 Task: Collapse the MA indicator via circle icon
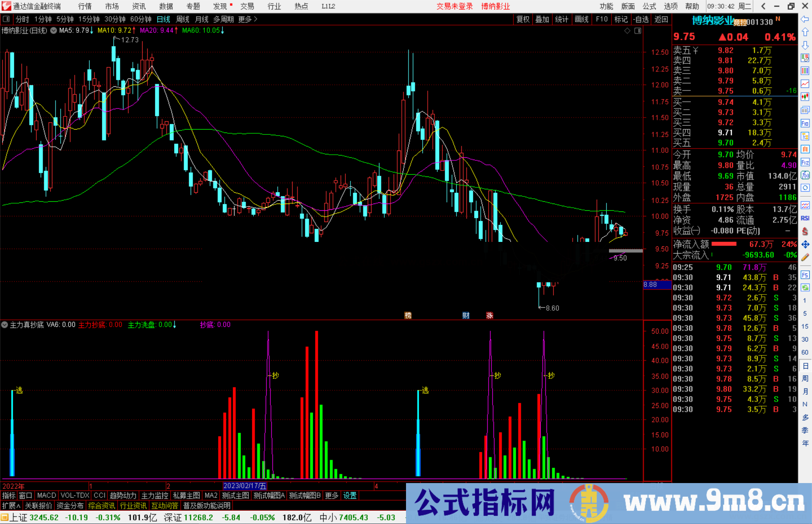pyautogui.click(x=53, y=31)
